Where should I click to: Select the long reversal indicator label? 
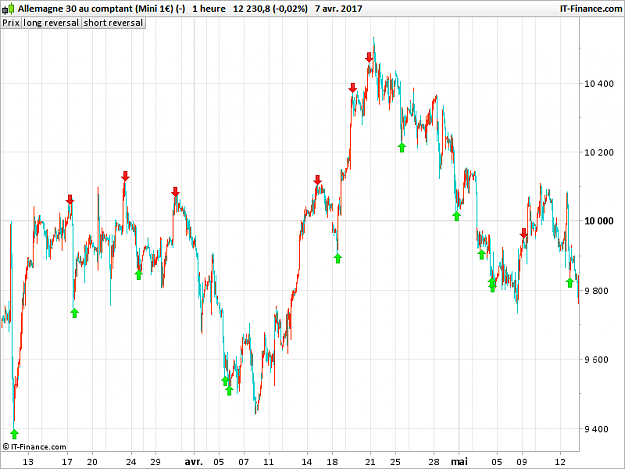pos(51,23)
